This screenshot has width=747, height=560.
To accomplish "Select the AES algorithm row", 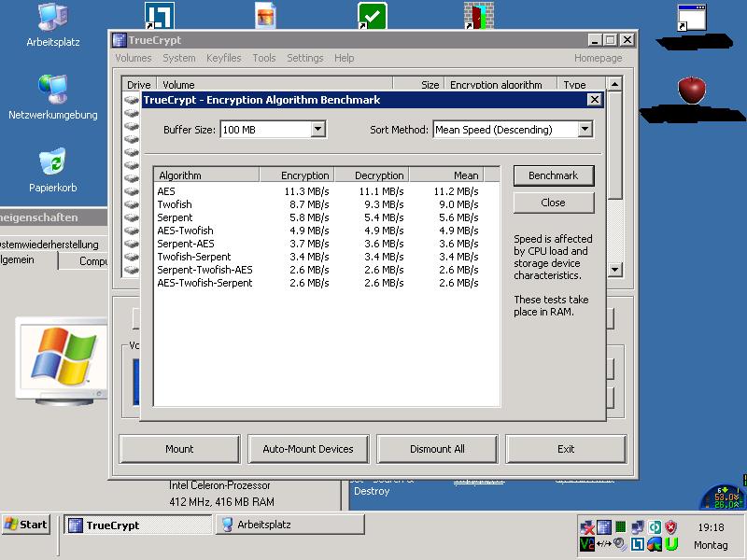I will point(327,191).
